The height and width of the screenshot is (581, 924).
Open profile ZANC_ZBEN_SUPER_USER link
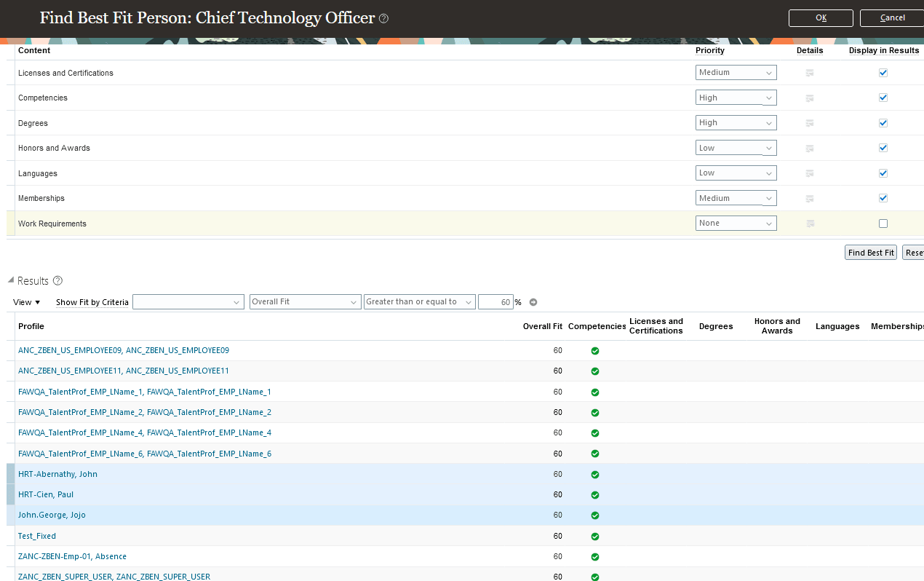coord(114,577)
